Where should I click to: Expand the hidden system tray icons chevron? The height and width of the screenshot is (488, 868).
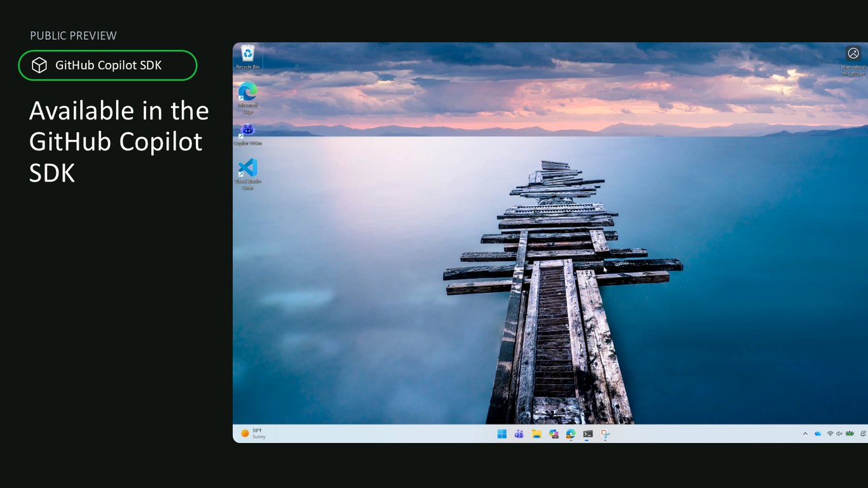[x=805, y=433]
